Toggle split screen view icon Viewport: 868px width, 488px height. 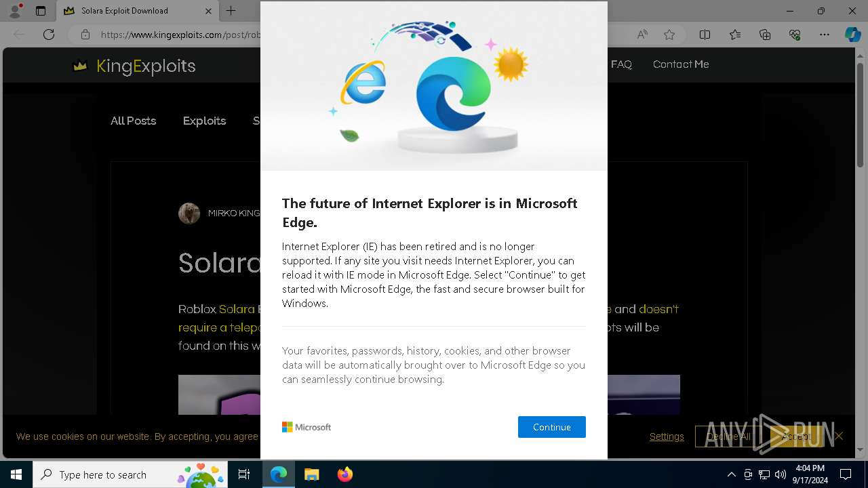click(705, 35)
